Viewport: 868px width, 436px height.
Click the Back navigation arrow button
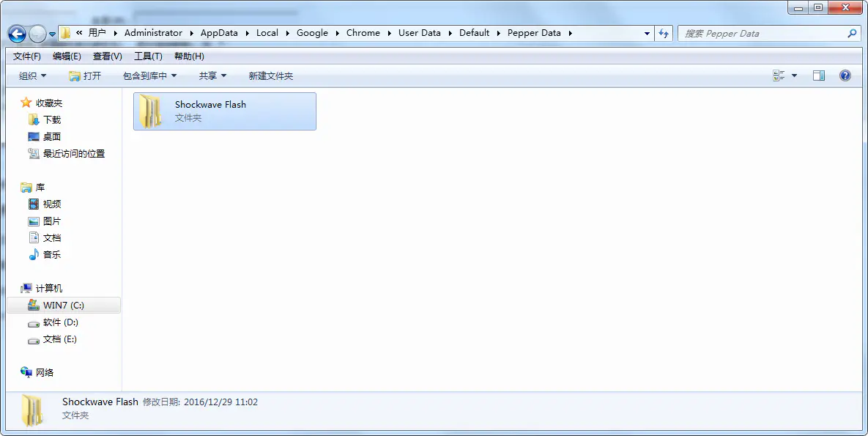coord(18,34)
